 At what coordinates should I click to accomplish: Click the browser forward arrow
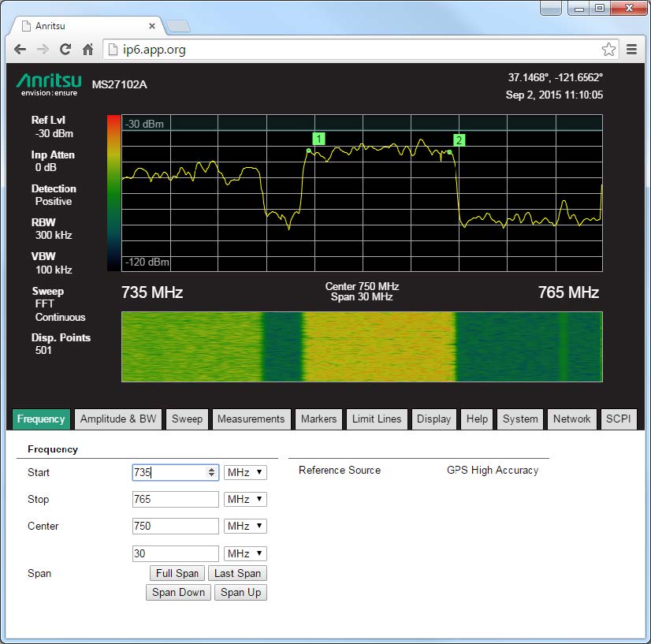pos(43,49)
